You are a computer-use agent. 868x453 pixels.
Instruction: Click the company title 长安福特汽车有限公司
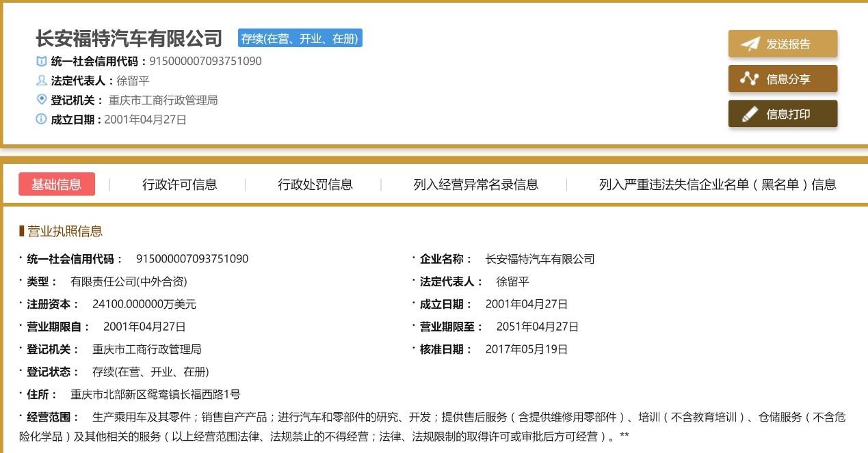point(129,38)
